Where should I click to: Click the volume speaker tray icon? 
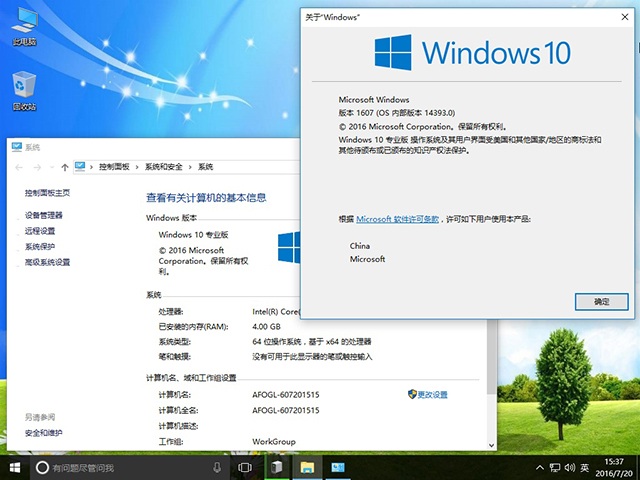[570, 468]
